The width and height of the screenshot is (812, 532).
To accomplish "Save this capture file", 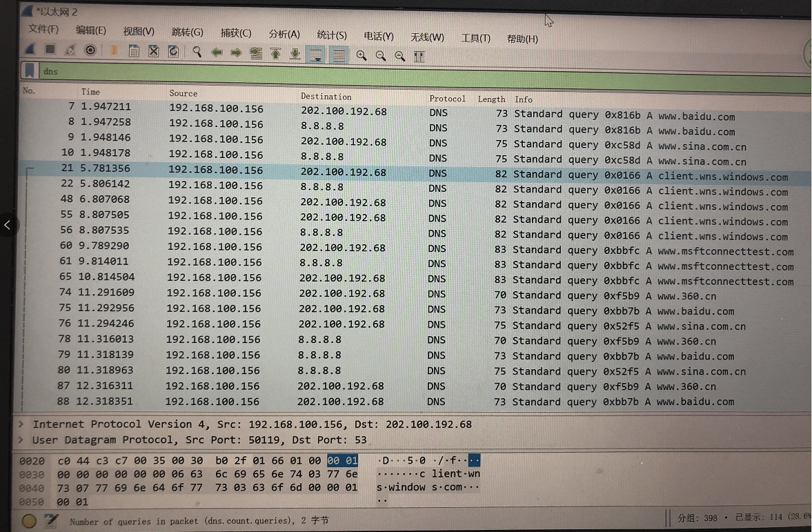I will click(x=134, y=51).
